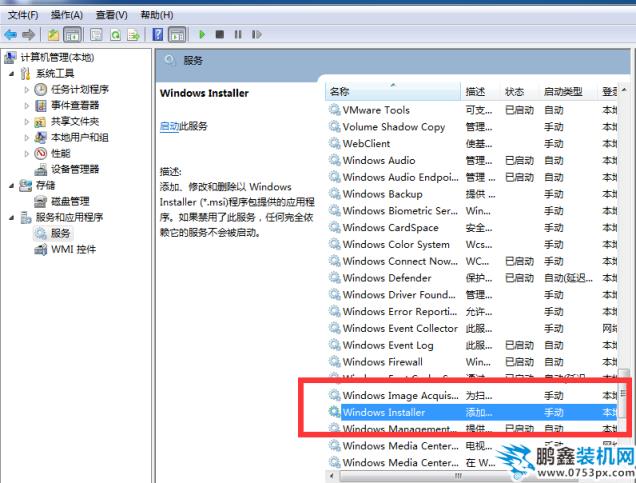The width and height of the screenshot is (636, 483).
Task: Select Windows Image Acquis... service
Action: click(x=473, y=395)
